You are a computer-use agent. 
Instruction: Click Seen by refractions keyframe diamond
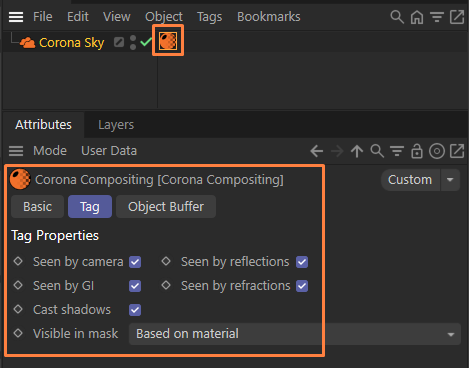tap(166, 285)
